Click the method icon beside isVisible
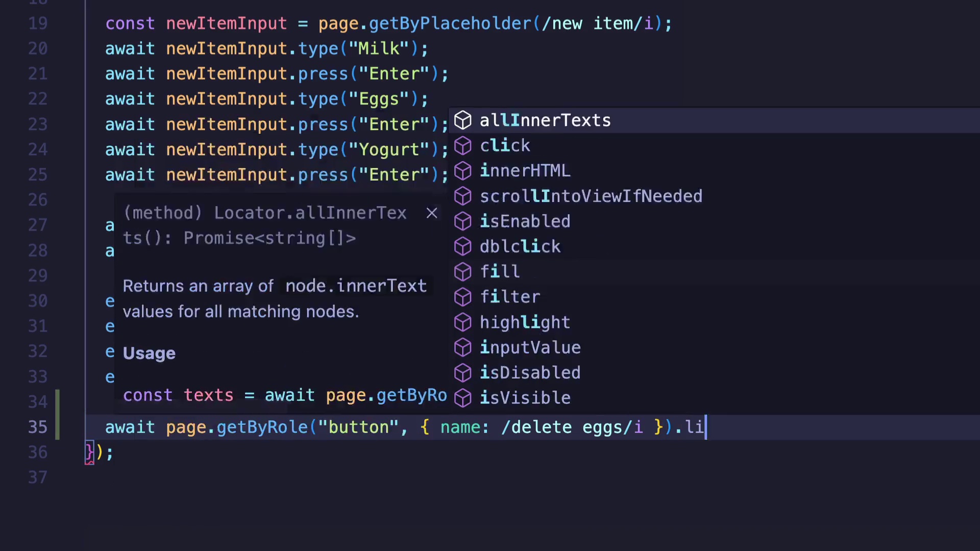Screen dimensions: 980x551 [x=463, y=398]
